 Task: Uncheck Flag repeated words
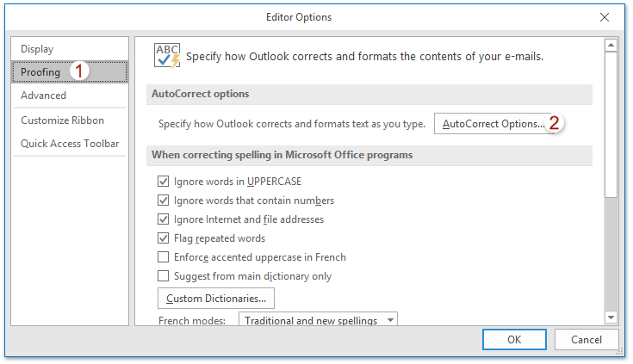click(164, 238)
